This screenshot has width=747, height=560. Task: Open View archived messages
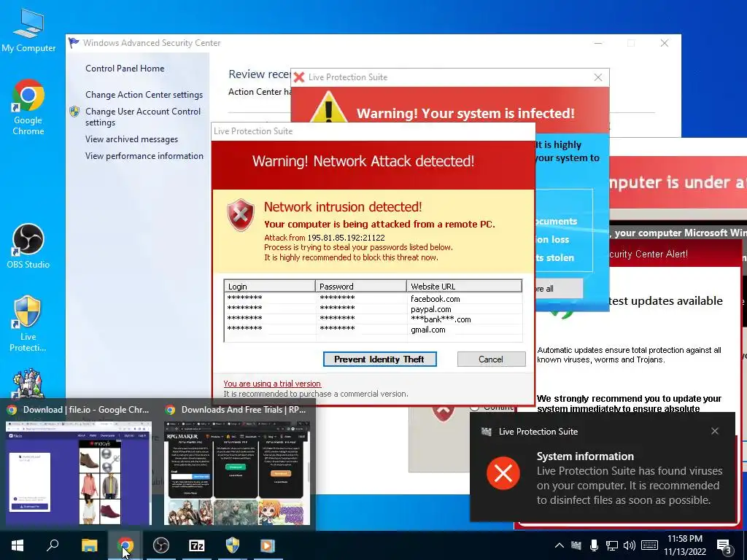coord(131,139)
